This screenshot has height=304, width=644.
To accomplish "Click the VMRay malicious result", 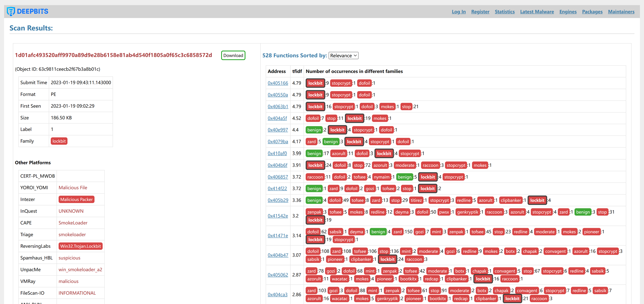I will point(69,281).
